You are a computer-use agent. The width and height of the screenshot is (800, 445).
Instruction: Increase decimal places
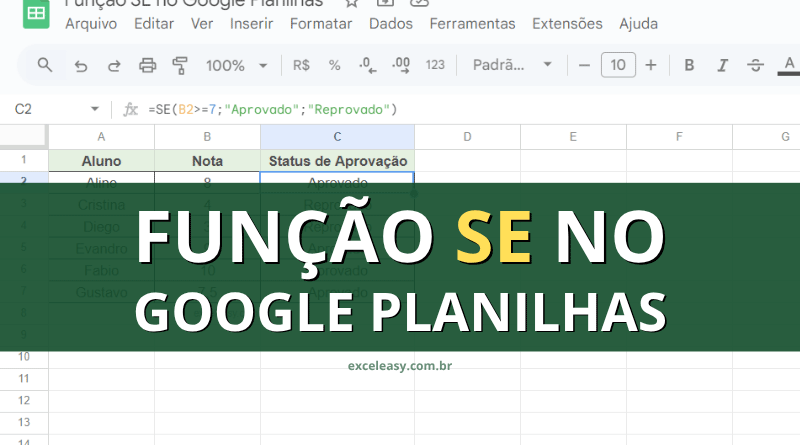click(401, 65)
